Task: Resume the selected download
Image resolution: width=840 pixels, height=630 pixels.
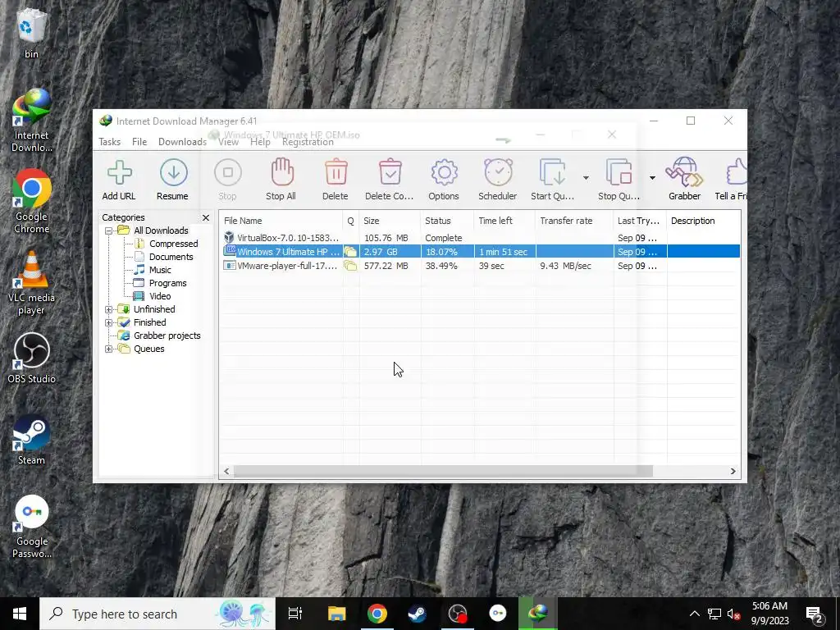Action: pyautogui.click(x=172, y=180)
